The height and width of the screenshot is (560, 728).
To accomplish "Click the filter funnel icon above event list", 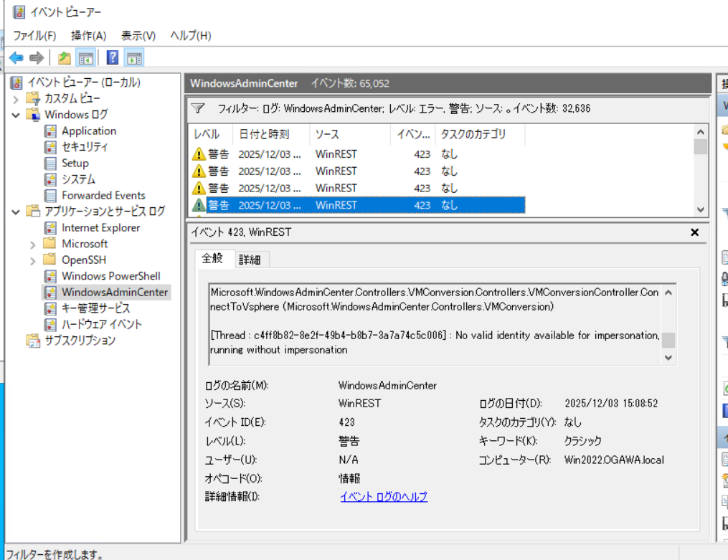I will pos(199,108).
